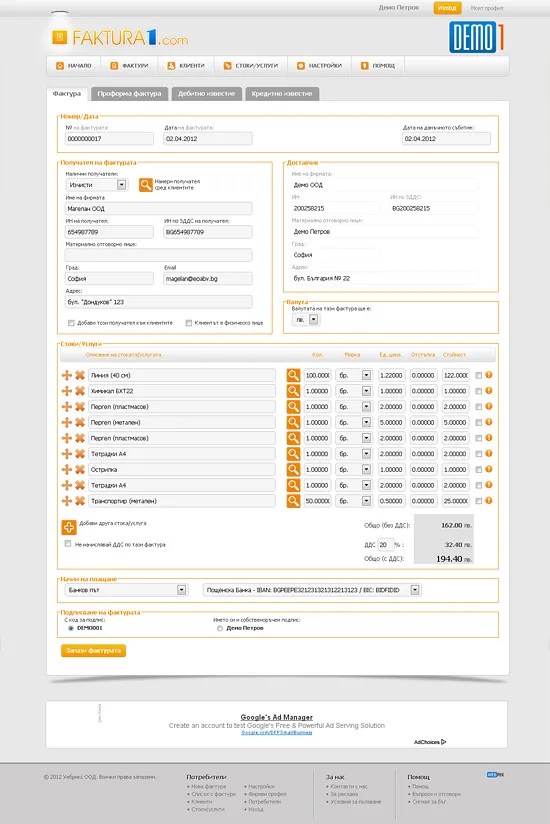Open 'Моят профил' link
This screenshot has width=550, height=824.
[x=486, y=8]
